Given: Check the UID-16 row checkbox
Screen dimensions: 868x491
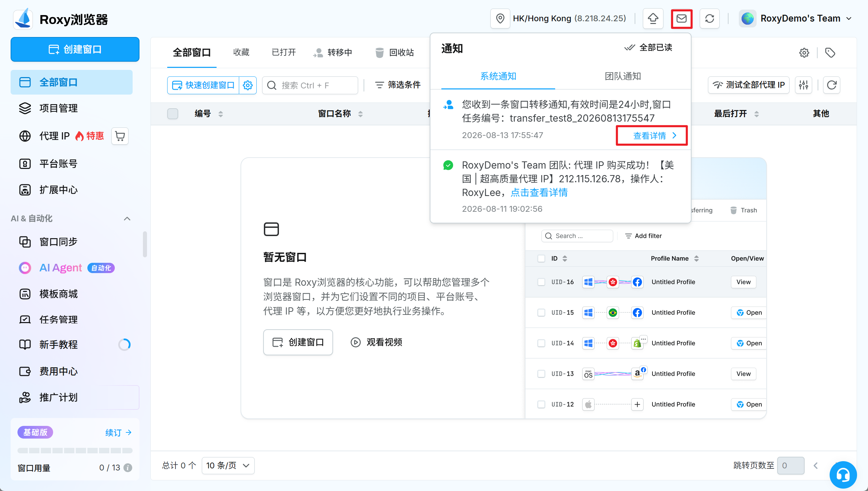Looking at the screenshot, I should (541, 282).
